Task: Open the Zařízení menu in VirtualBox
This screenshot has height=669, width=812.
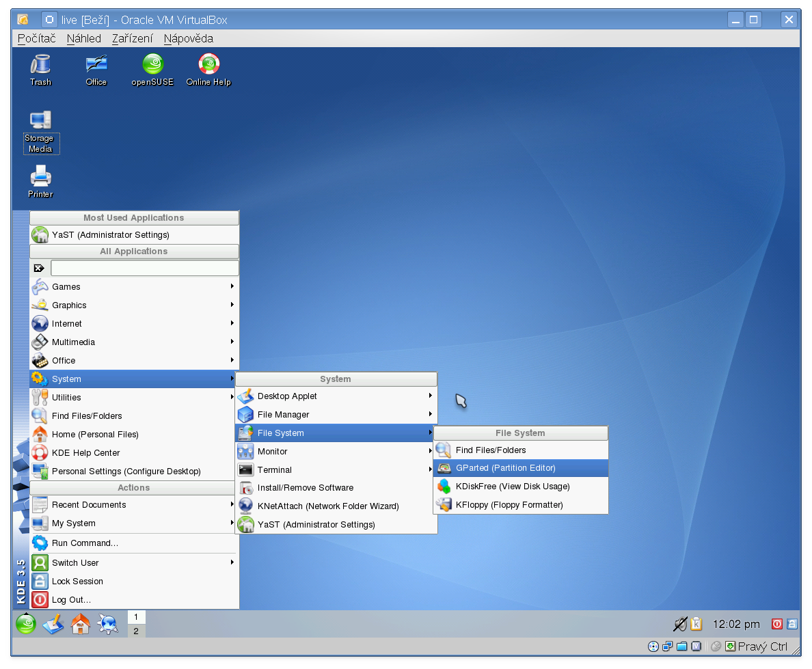Action: point(132,39)
